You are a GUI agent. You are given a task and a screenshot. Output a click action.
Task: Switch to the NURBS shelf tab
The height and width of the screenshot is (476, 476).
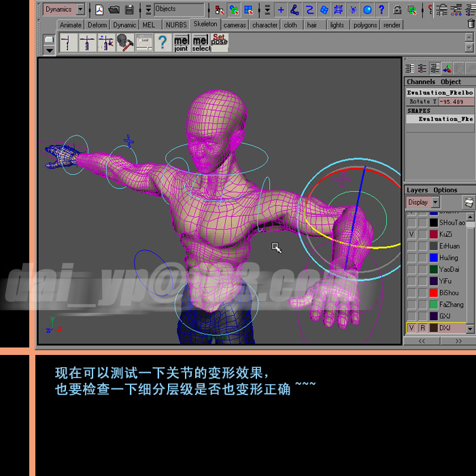[x=176, y=25]
